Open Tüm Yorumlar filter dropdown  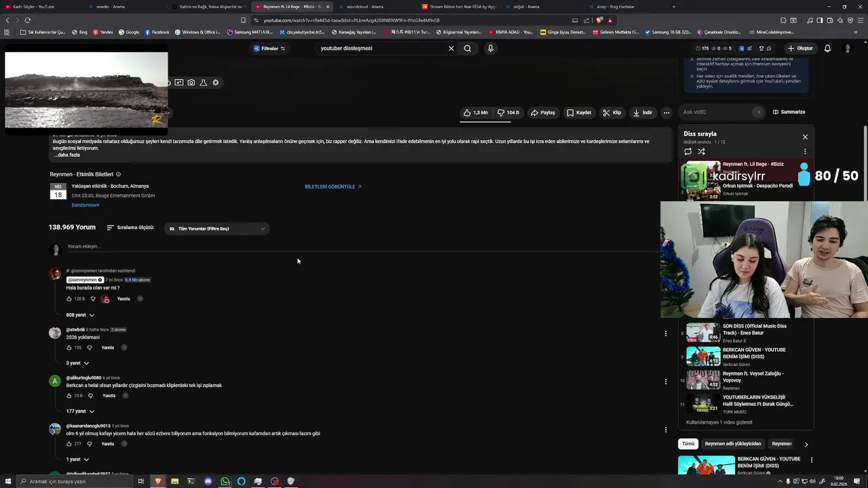(x=217, y=228)
